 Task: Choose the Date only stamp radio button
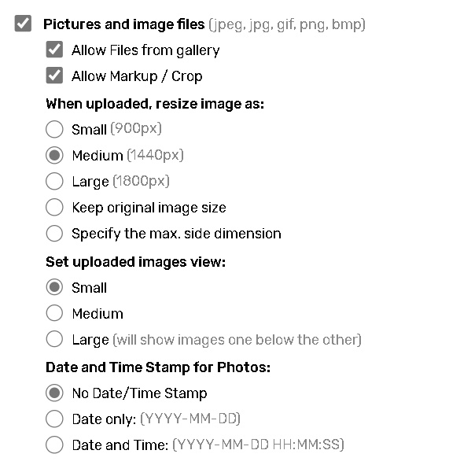[x=54, y=419]
